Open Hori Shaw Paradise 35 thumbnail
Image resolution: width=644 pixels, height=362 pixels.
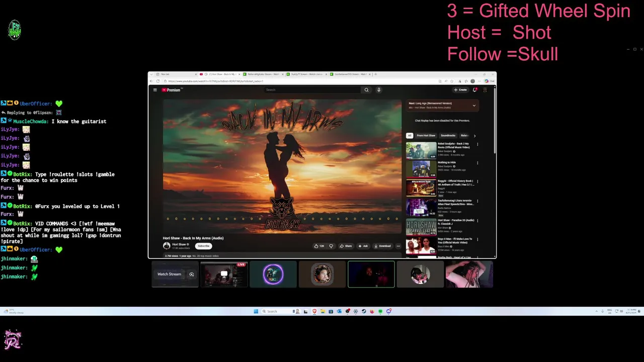421,227
